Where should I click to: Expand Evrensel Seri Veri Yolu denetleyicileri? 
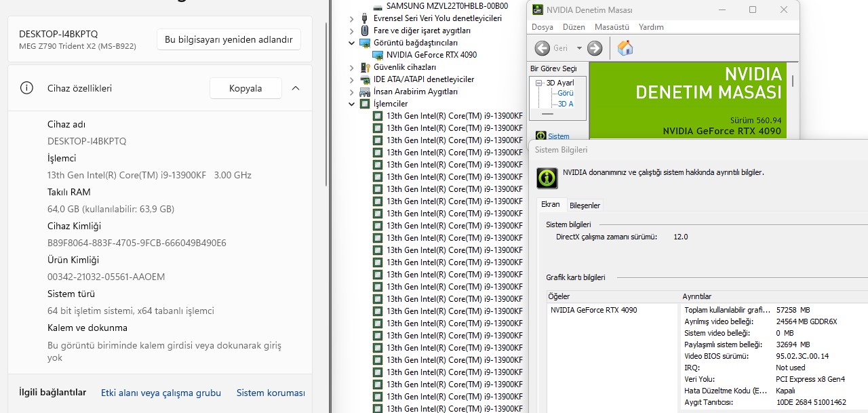click(x=352, y=18)
